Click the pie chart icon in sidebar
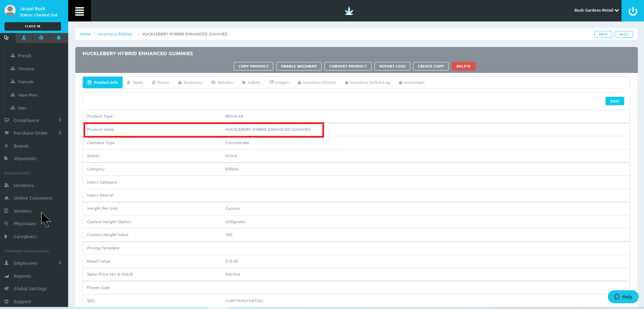The height and width of the screenshot is (309, 644). coord(41,38)
